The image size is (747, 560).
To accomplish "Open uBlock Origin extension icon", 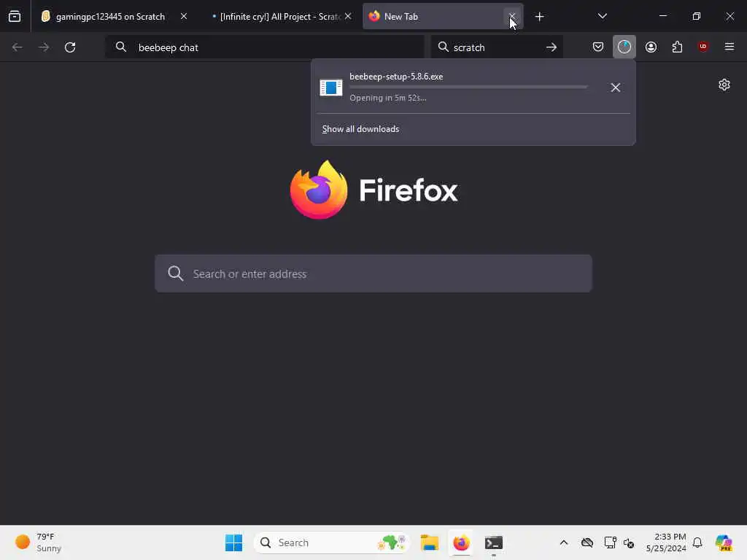I will [x=703, y=47].
